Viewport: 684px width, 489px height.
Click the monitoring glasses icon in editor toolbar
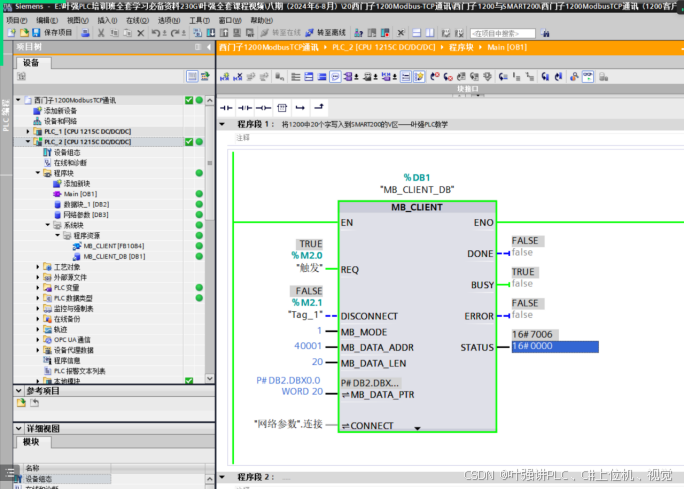[x=588, y=77]
